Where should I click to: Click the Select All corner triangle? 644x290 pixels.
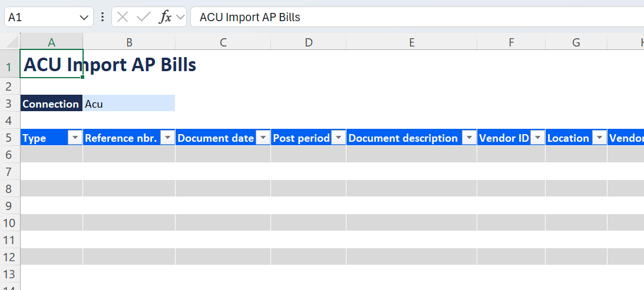click(x=12, y=42)
